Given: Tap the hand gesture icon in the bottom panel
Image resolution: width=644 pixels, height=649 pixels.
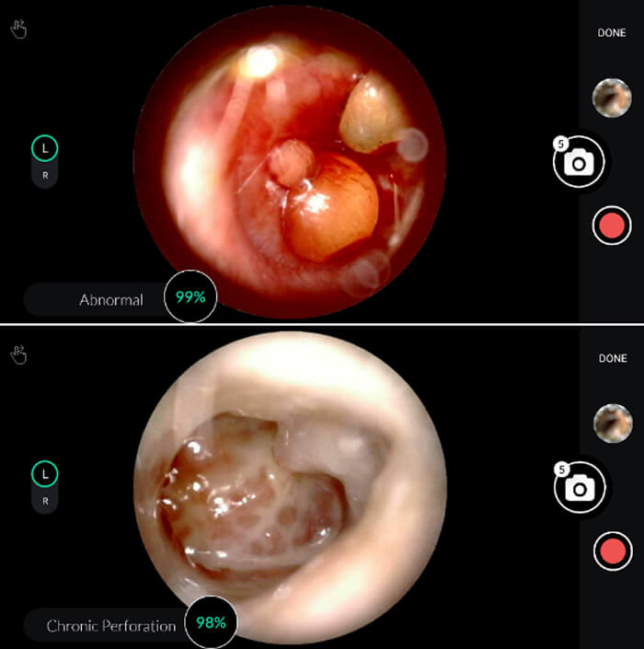Looking at the screenshot, I should click(x=17, y=354).
